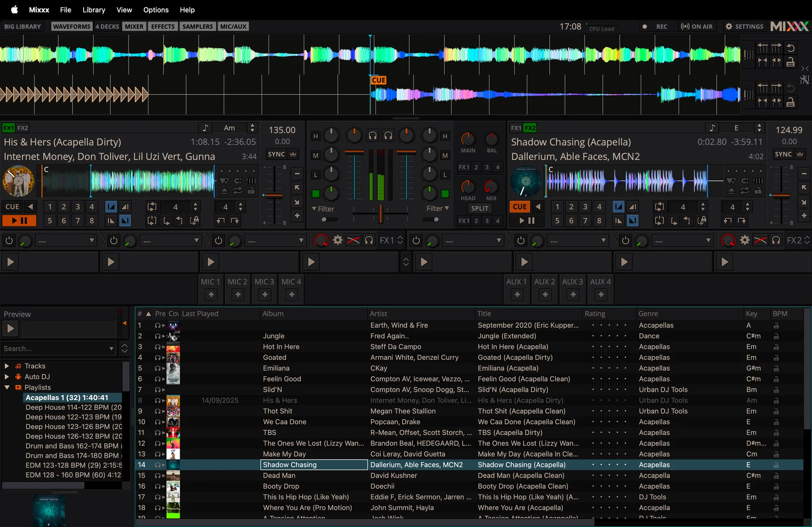The height and width of the screenshot is (527, 812).
Task: Open the Library menu
Action: pos(94,10)
